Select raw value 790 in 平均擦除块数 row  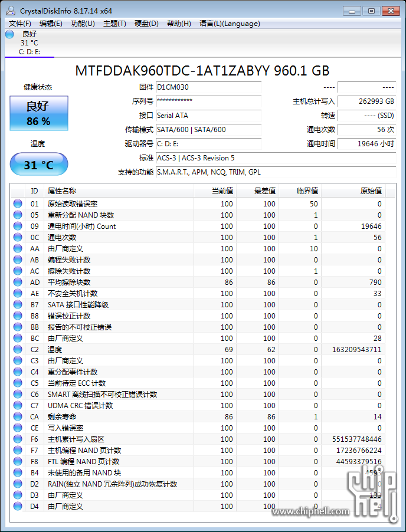click(x=375, y=283)
